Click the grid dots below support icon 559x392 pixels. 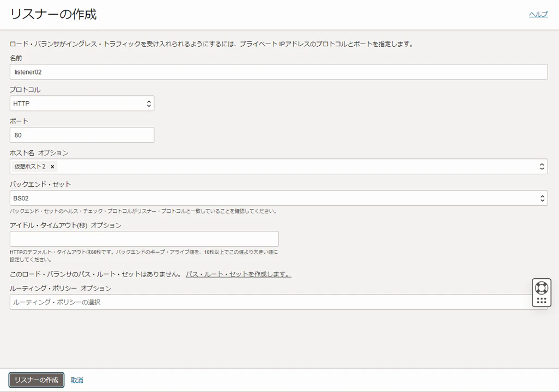tap(542, 301)
